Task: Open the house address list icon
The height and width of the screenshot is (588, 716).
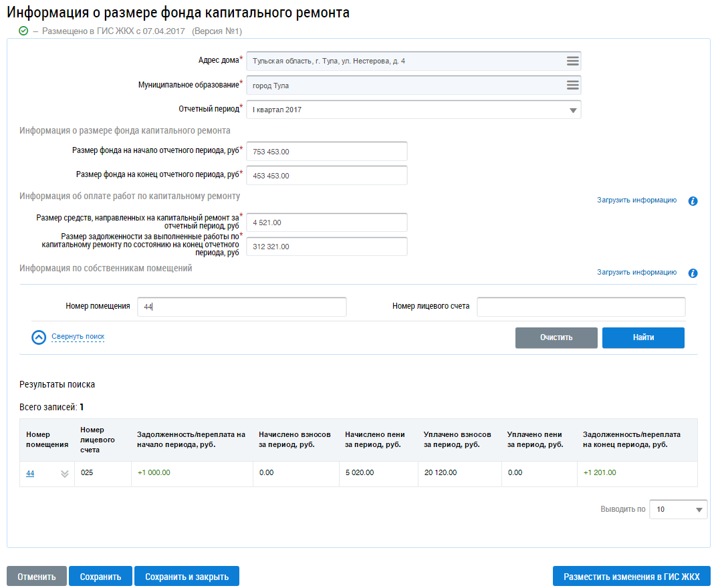Action: [572, 61]
